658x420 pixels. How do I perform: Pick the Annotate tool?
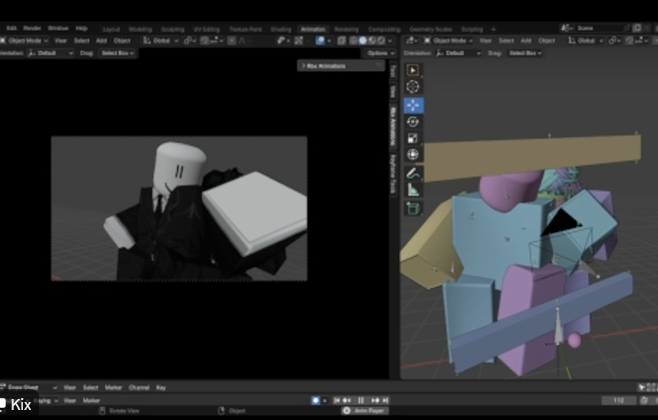[413, 173]
